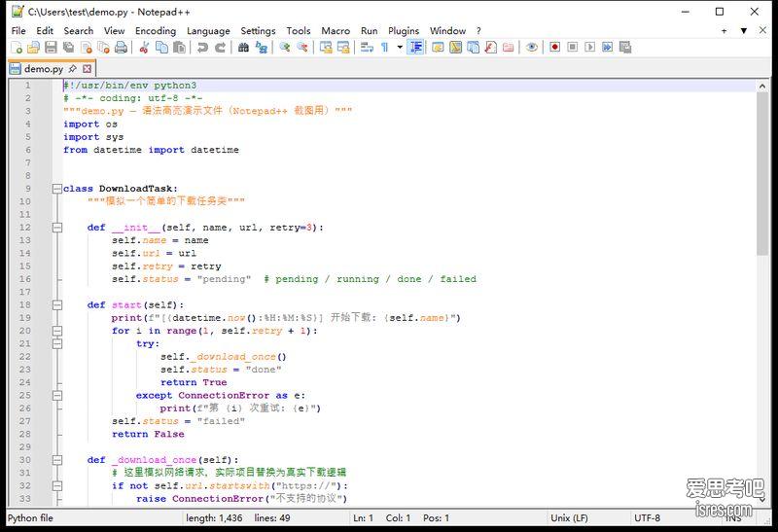Collapse the def __init__ fold marker
The image size is (778, 532).
click(x=57, y=228)
